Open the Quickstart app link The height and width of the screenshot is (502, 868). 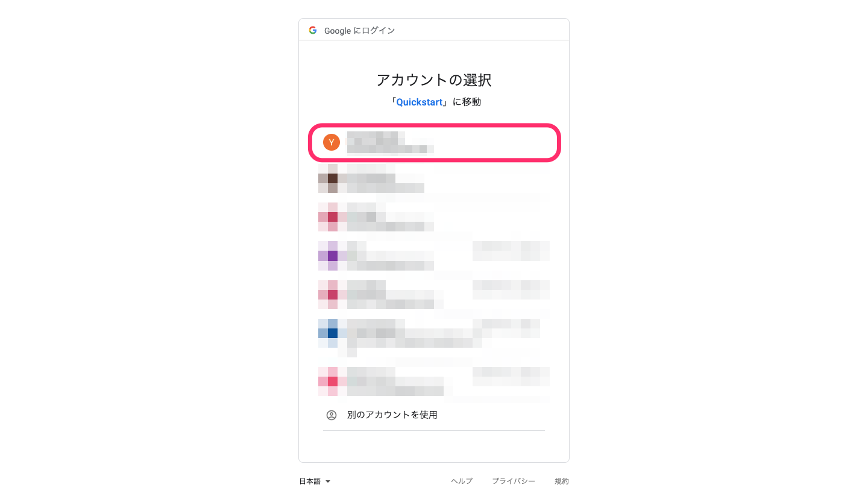point(420,102)
